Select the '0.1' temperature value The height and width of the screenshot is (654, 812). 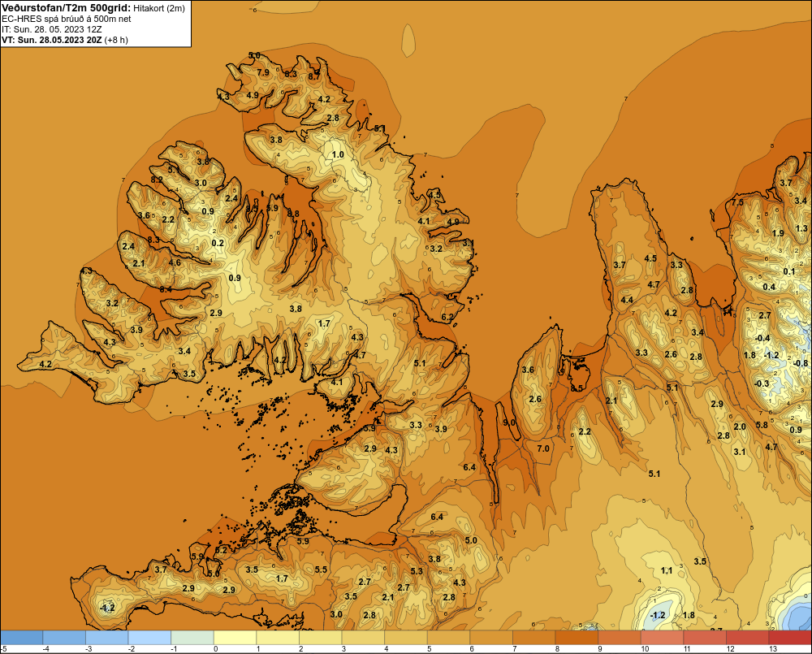coord(789,271)
